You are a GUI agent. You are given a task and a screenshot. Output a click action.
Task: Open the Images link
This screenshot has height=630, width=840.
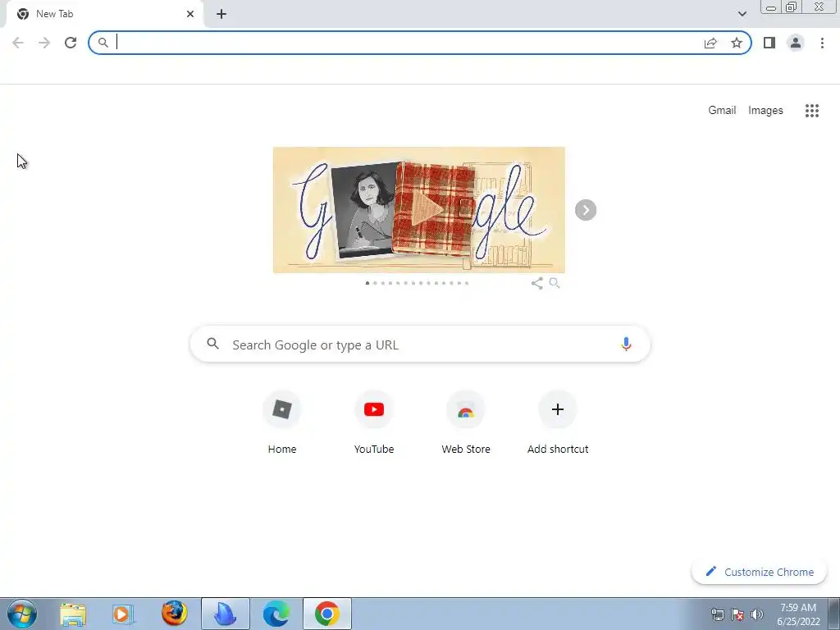pos(765,111)
